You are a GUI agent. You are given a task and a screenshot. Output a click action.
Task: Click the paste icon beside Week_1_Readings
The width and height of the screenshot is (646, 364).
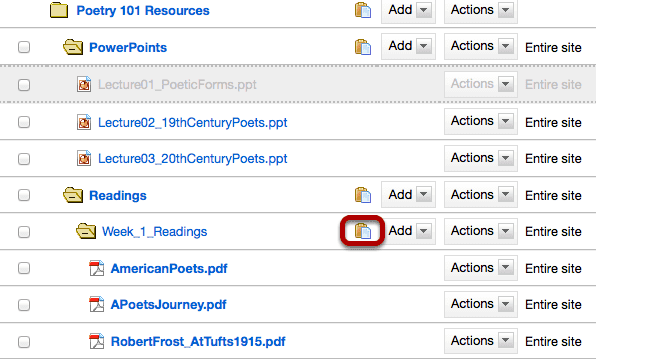coord(363,231)
